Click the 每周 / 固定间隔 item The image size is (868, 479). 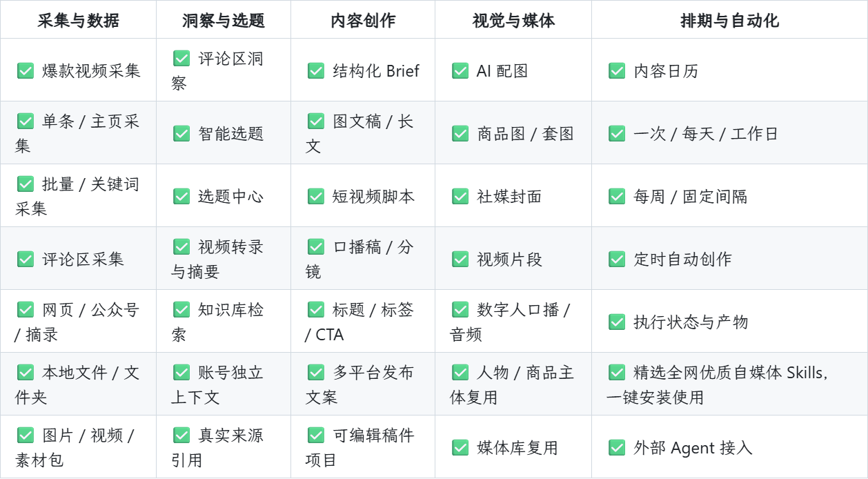(690, 197)
